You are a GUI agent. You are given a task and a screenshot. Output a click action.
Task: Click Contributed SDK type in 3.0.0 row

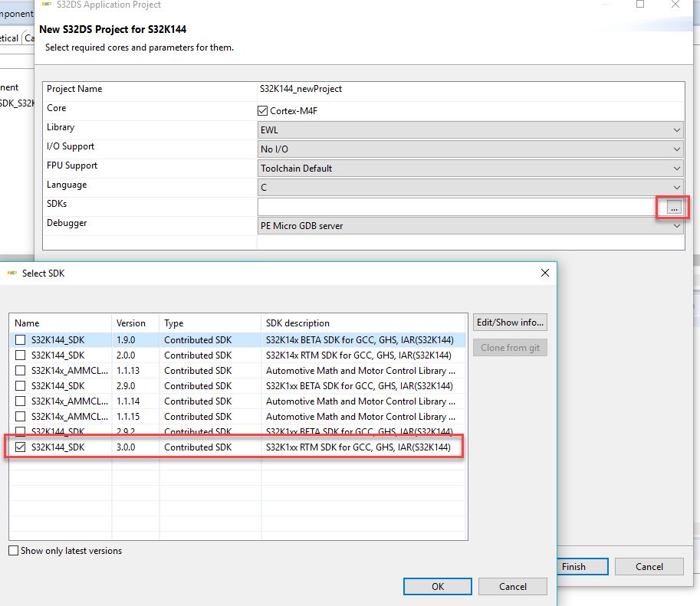pos(198,447)
